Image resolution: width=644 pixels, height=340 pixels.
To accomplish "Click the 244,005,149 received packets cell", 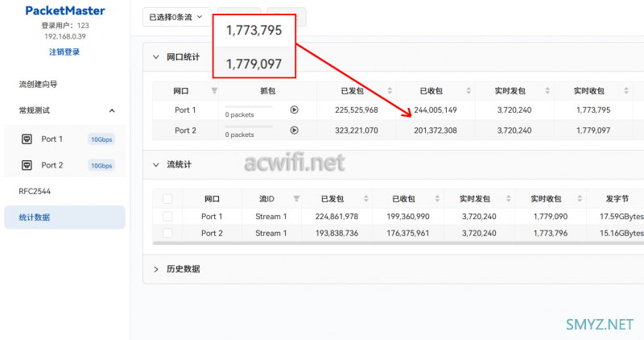I will pos(436,110).
